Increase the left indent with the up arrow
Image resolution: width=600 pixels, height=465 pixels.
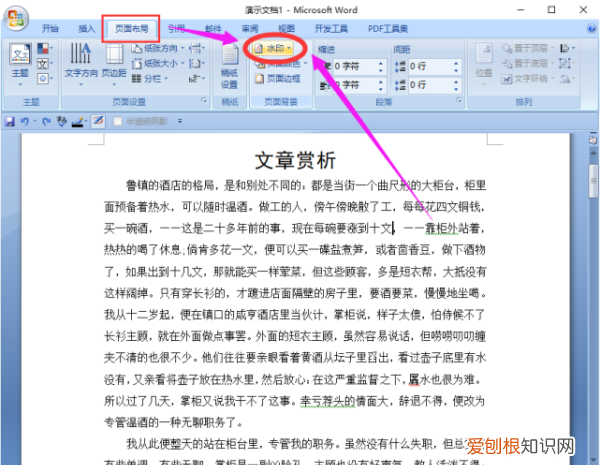coord(380,63)
